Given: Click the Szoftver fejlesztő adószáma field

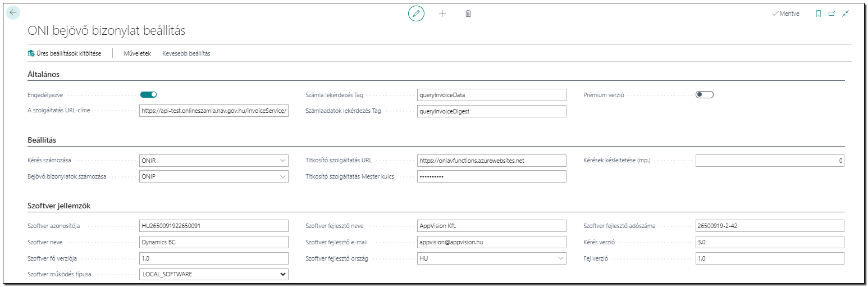Looking at the screenshot, I should (x=770, y=226).
